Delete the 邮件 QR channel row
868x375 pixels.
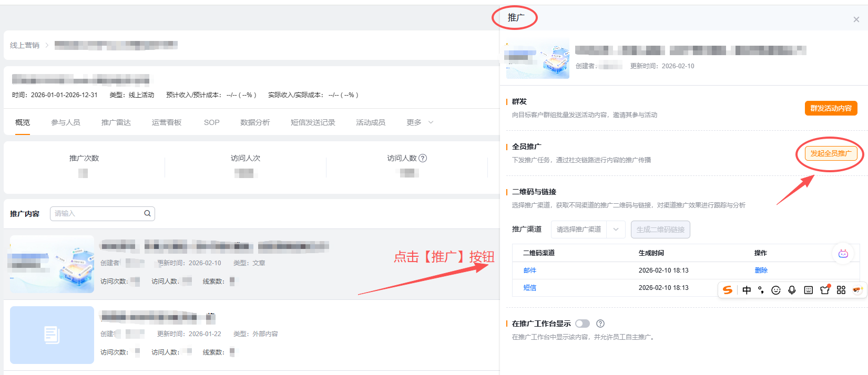pos(761,270)
